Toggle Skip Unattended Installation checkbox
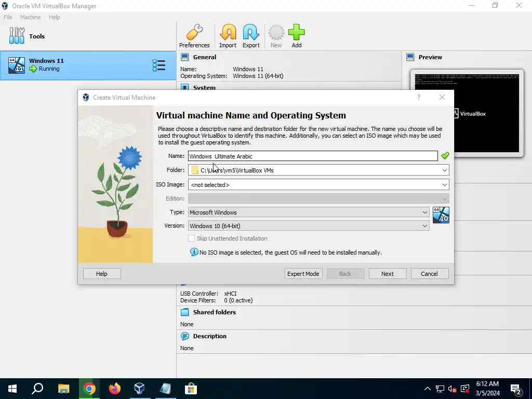This screenshot has width=532, height=399. click(191, 238)
